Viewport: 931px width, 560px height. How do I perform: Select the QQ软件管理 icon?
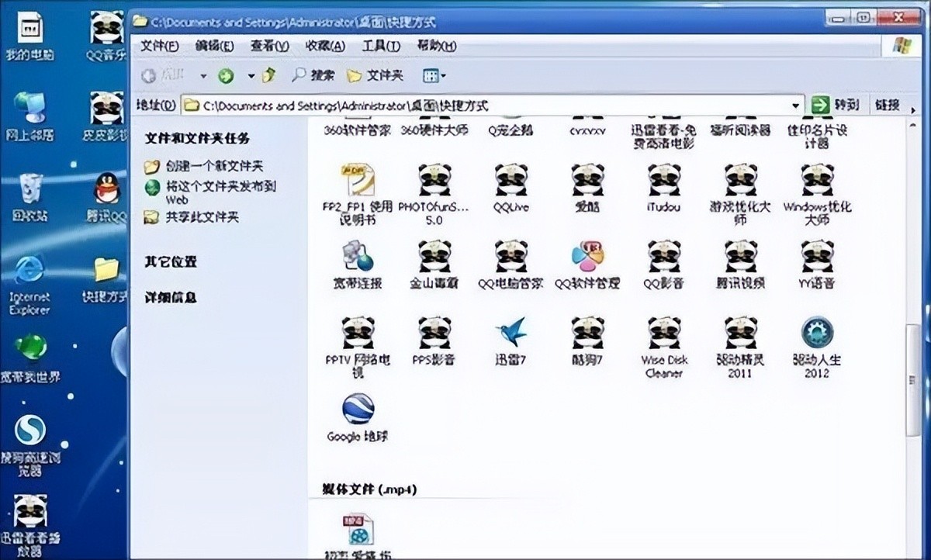587,257
